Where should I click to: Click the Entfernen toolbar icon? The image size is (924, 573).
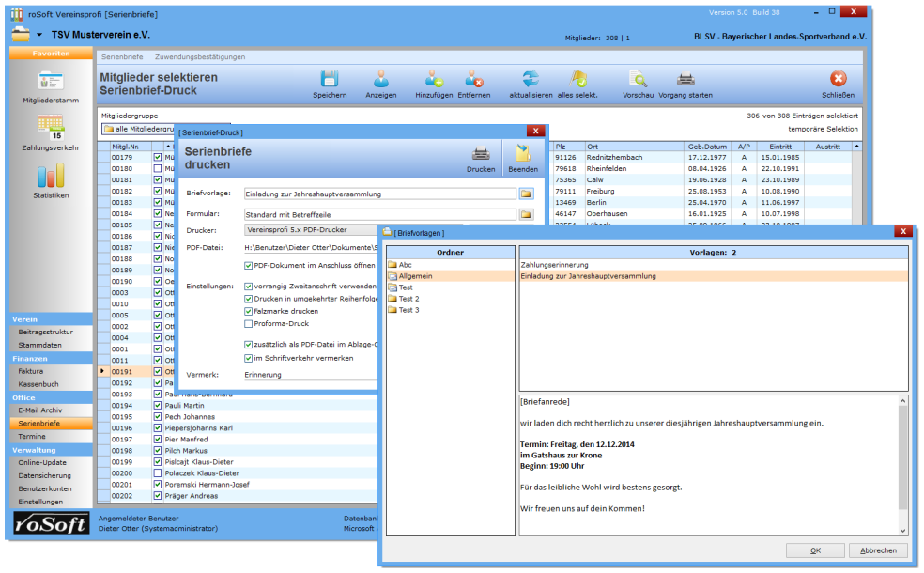click(473, 80)
